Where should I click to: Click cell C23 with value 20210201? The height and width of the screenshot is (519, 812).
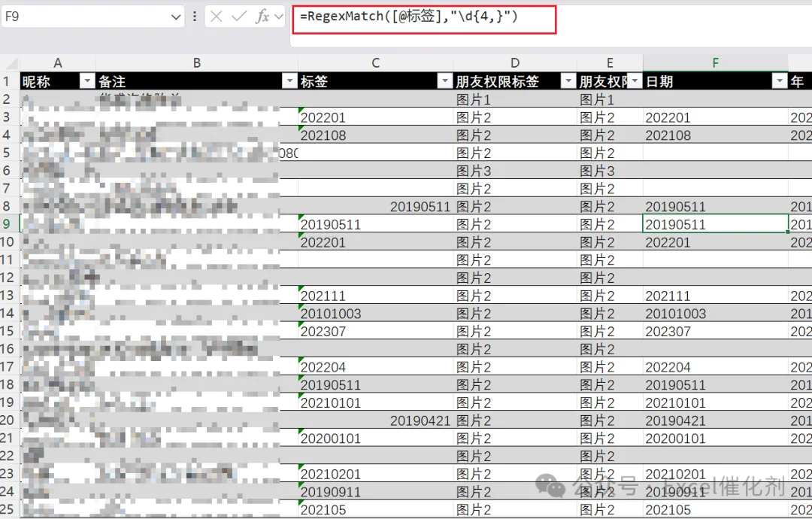coord(375,474)
